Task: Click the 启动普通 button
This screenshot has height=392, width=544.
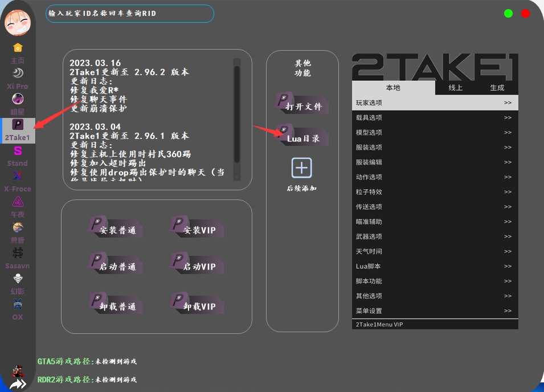Action: click(x=116, y=265)
